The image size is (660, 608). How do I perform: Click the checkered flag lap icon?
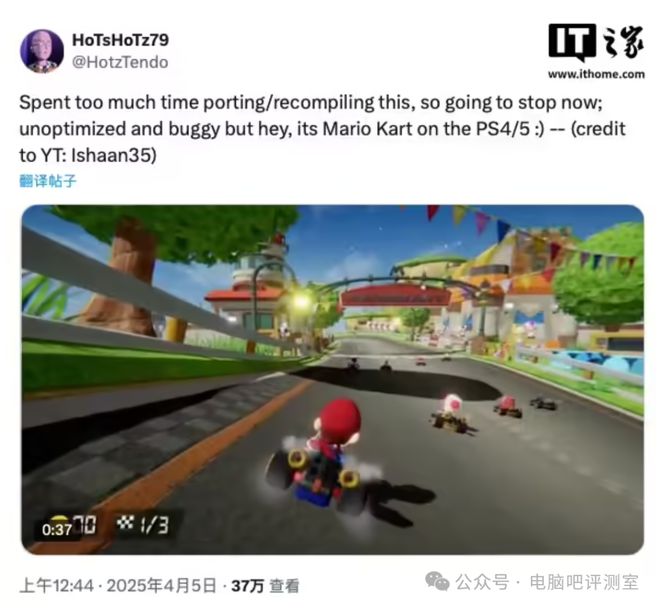pos(125,523)
